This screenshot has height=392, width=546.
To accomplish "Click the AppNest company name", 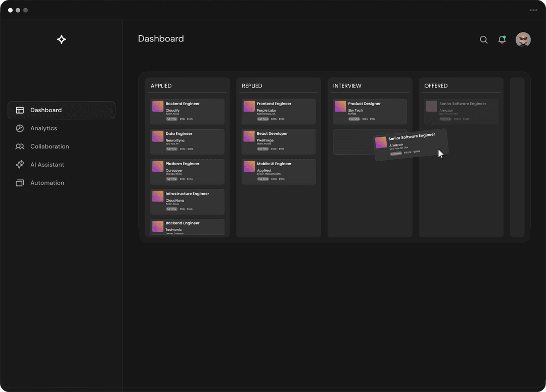I will (264, 171).
